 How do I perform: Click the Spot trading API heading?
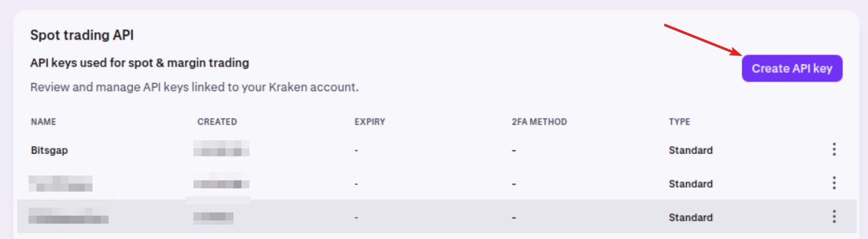coord(82,35)
